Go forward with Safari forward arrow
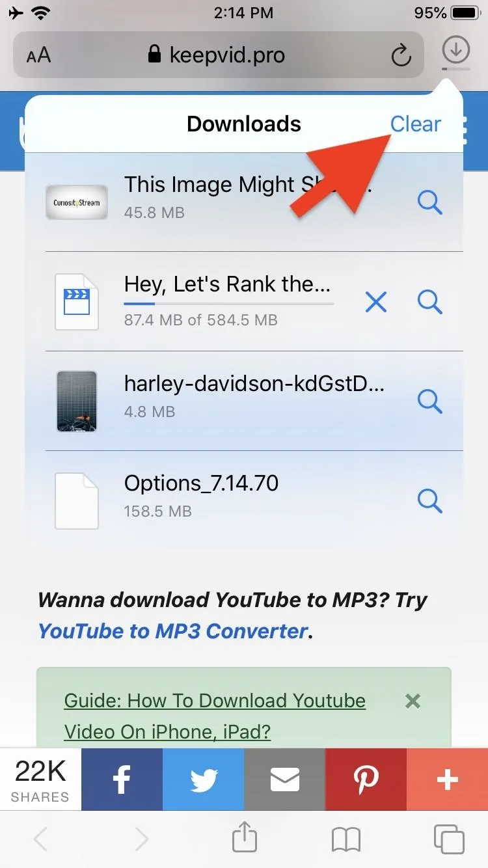 [x=141, y=839]
